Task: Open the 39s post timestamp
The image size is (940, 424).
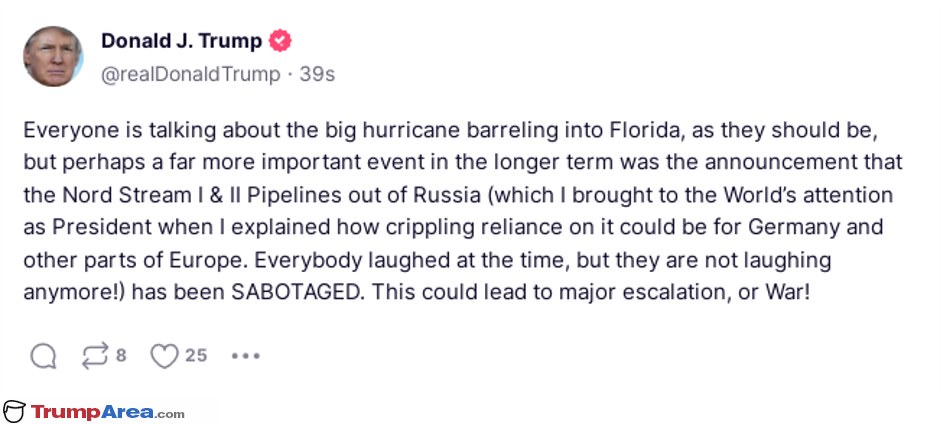Action: (317, 74)
